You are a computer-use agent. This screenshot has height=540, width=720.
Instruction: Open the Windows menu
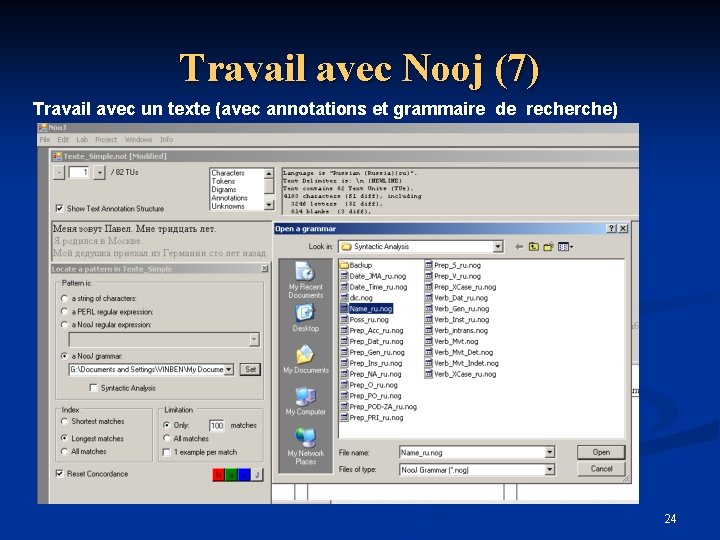pos(138,140)
